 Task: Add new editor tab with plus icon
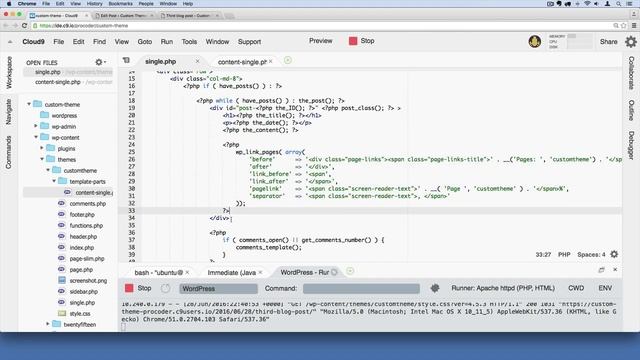pos(288,60)
